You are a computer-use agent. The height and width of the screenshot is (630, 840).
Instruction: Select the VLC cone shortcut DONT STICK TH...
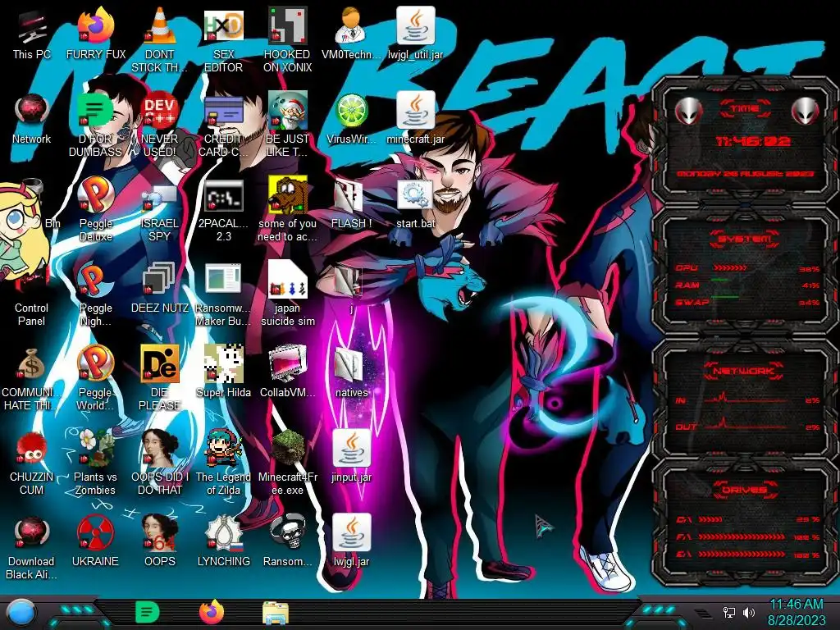tap(159, 39)
